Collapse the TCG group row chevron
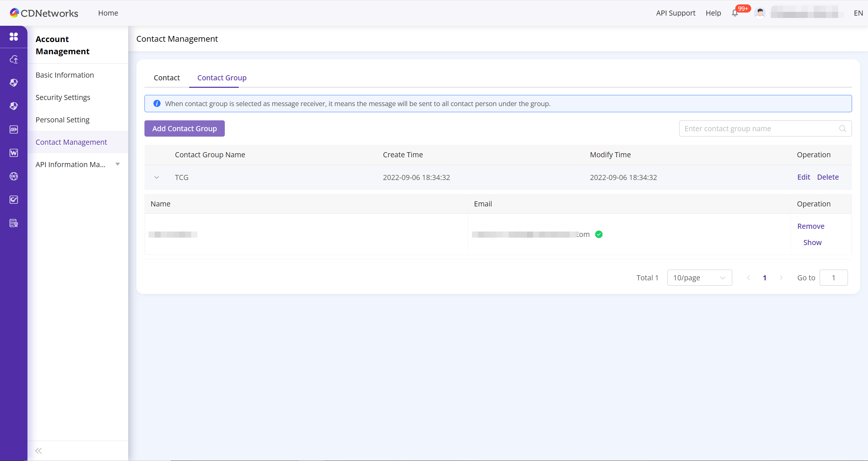The image size is (868, 461). pyautogui.click(x=157, y=177)
